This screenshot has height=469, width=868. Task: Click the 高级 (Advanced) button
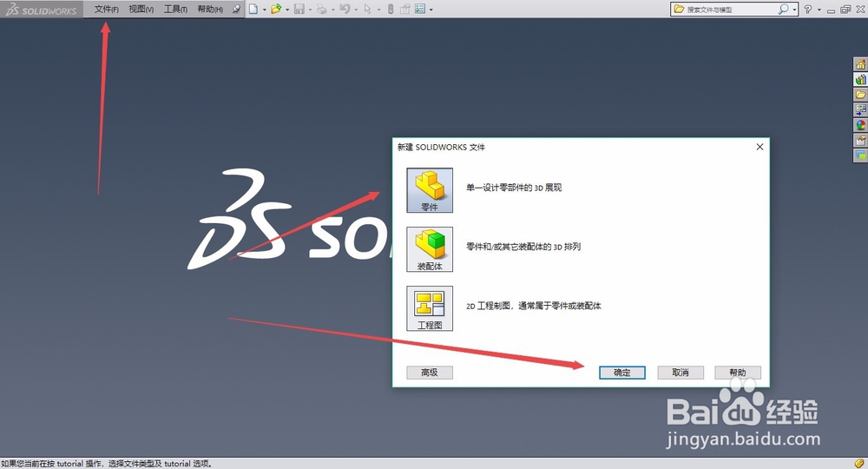tap(430, 373)
